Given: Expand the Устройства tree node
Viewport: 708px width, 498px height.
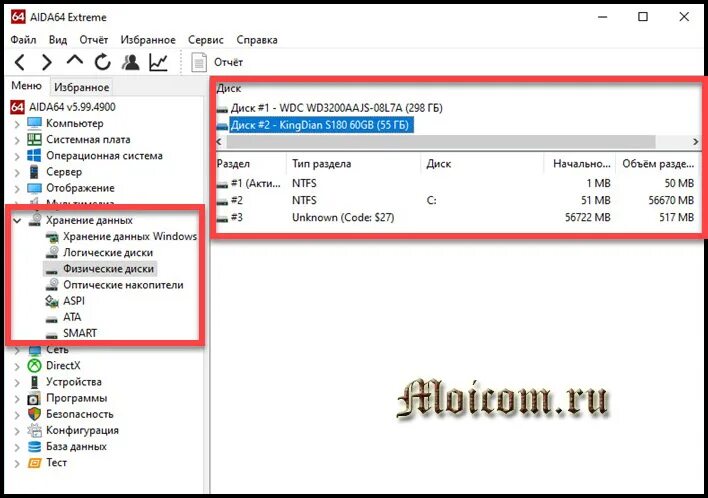Looking at the screenshot, I should click(17, 382).
